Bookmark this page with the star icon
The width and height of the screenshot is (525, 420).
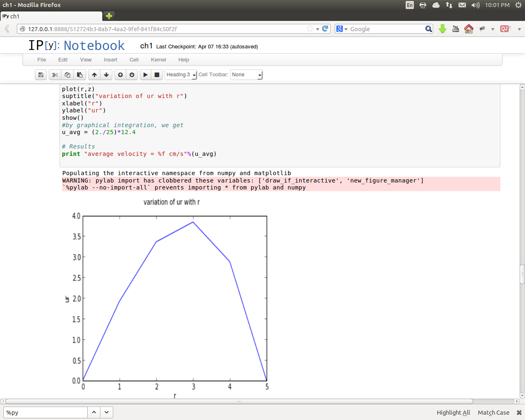click(310, 29)
